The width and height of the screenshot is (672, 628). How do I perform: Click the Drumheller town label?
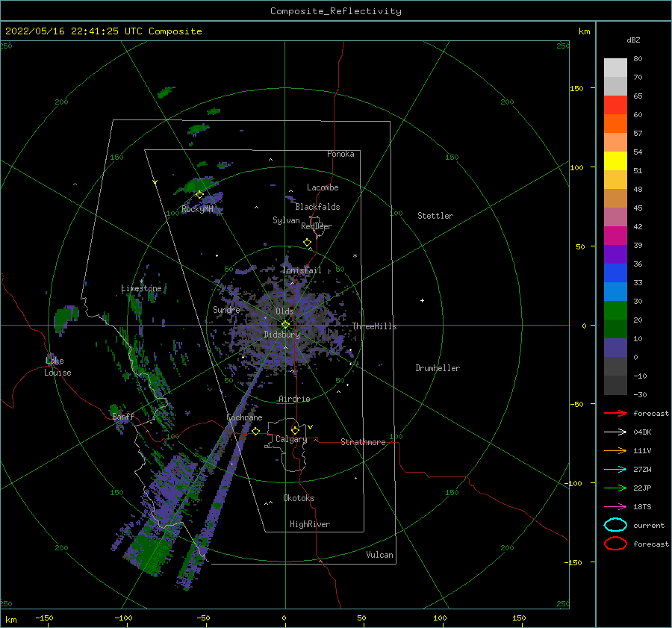coord(438,368)
